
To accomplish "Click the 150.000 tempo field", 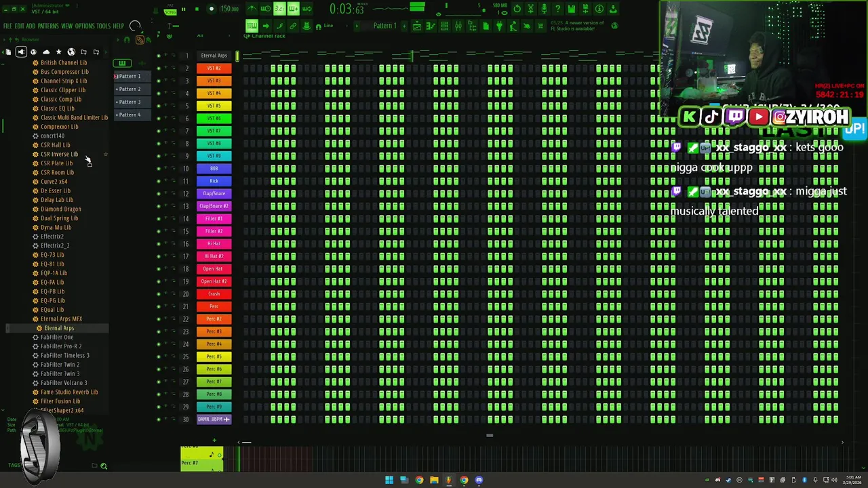I will coord(230,9).
